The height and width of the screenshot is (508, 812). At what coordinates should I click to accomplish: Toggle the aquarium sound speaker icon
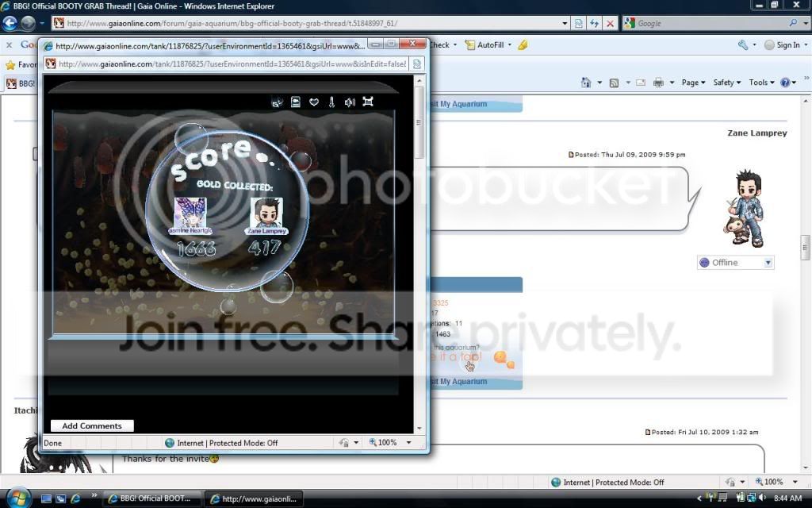point(350,102)
